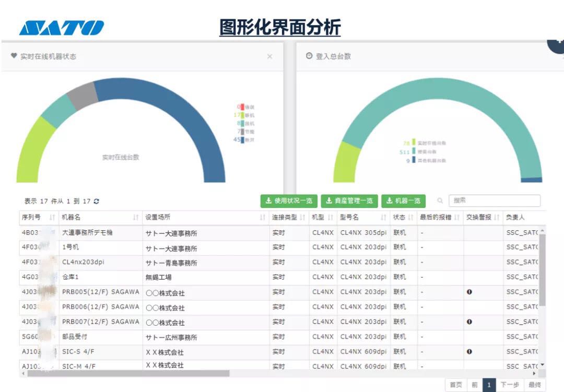Click the magnifier icon beside search box
This screenshot has height=392, width=564.
(440, 200)
